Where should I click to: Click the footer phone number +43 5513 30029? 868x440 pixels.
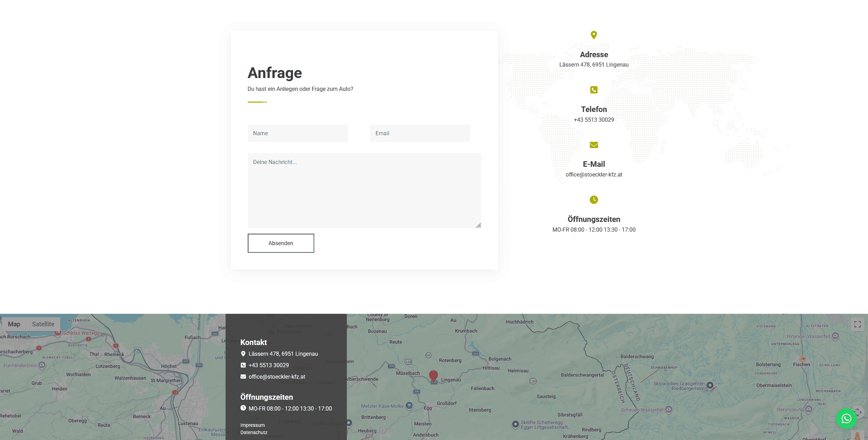269,365
